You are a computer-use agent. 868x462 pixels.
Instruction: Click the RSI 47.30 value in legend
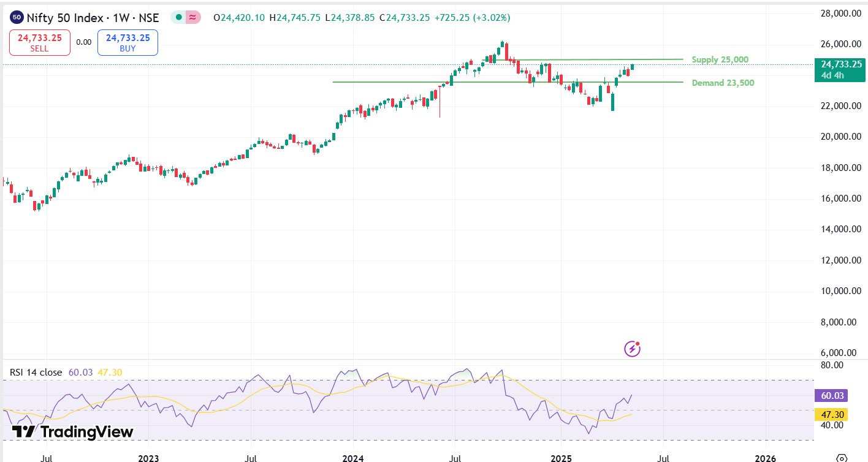point(110,372)
